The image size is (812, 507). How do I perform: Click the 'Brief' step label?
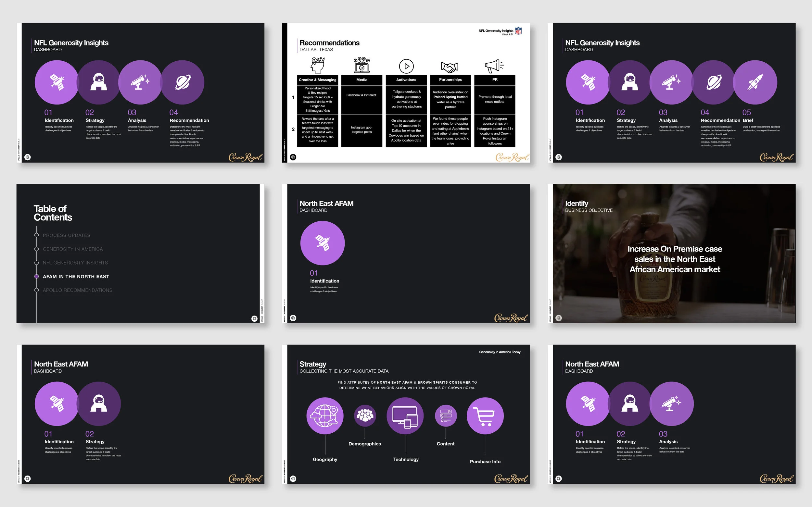[x=748, y=120]
